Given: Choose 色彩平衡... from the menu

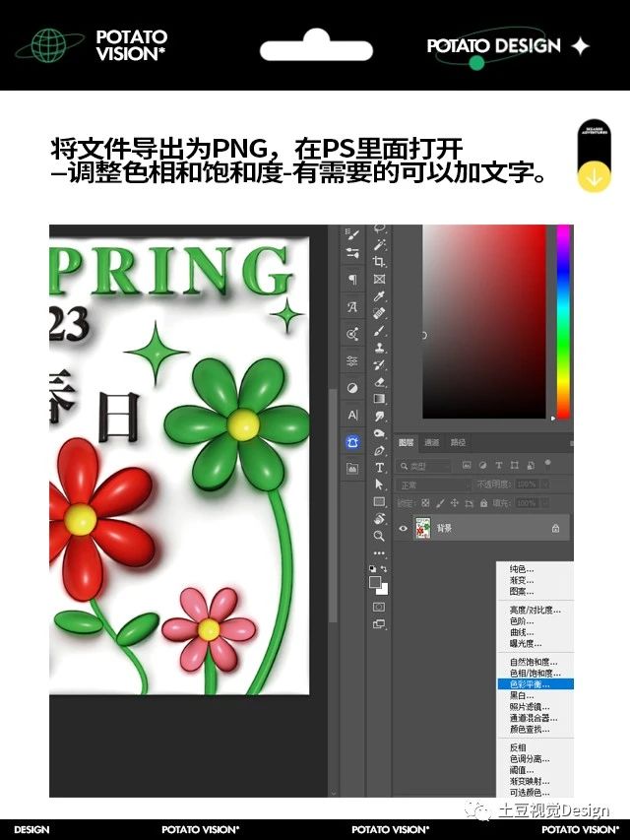Looking at the screenshot, I should 535,684.
